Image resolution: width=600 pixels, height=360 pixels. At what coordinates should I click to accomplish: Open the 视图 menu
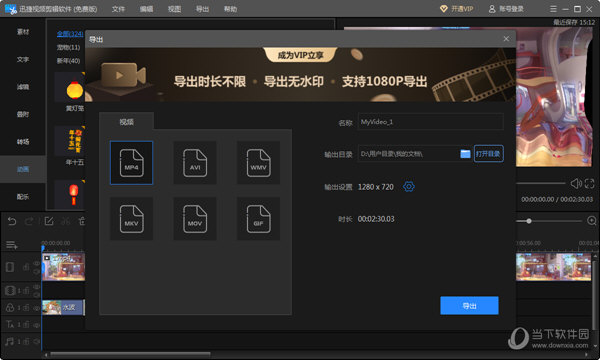coord(174,9)
